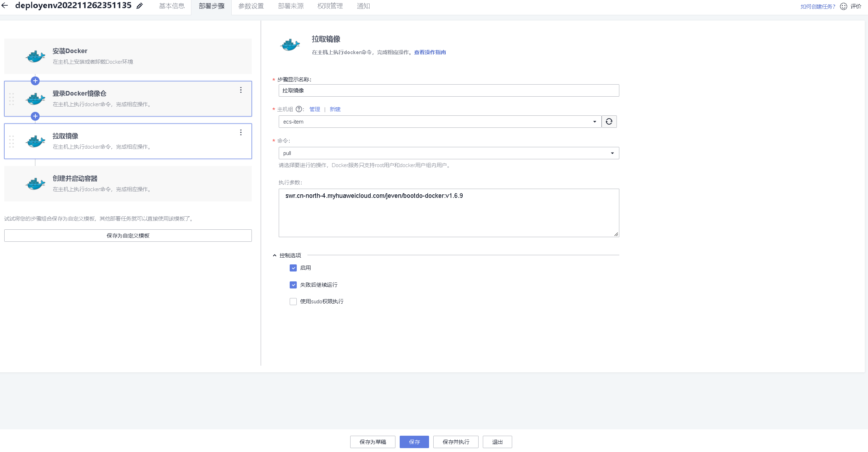The image size is (868, 452).
Task: Switch to the 参数设置 tab
Action: [251, 6]
